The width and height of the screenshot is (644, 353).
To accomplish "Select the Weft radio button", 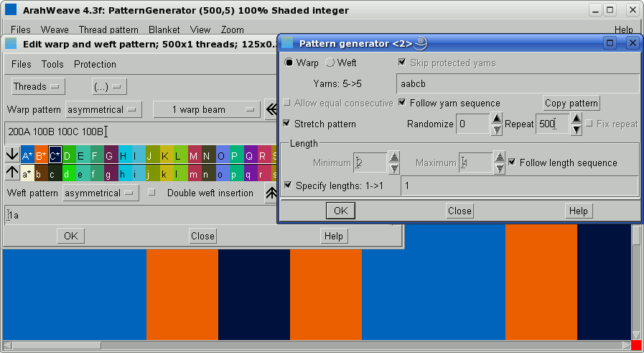I will pyautogui.click(x=330, y=63).
